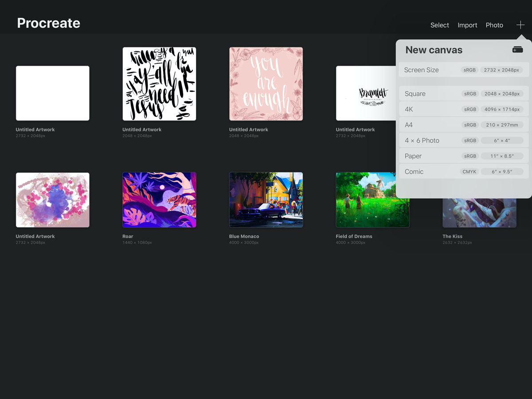
Task: Choose the Square canvas preset
Action: (464, 94)
